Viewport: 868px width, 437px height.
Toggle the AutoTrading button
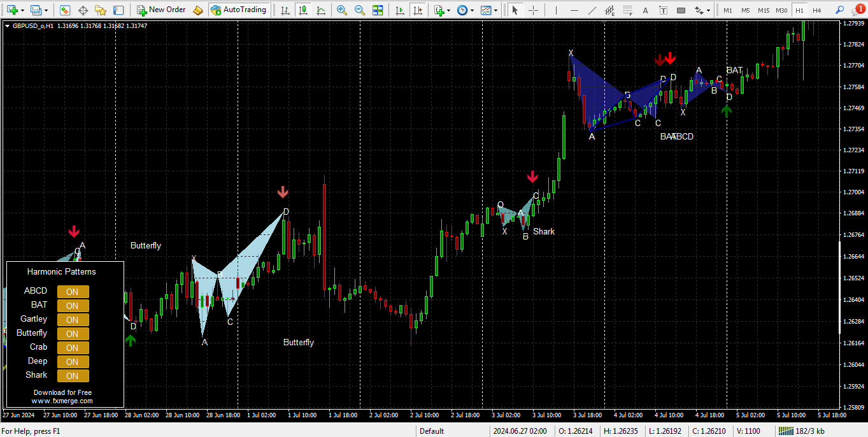tap(238, 10)
